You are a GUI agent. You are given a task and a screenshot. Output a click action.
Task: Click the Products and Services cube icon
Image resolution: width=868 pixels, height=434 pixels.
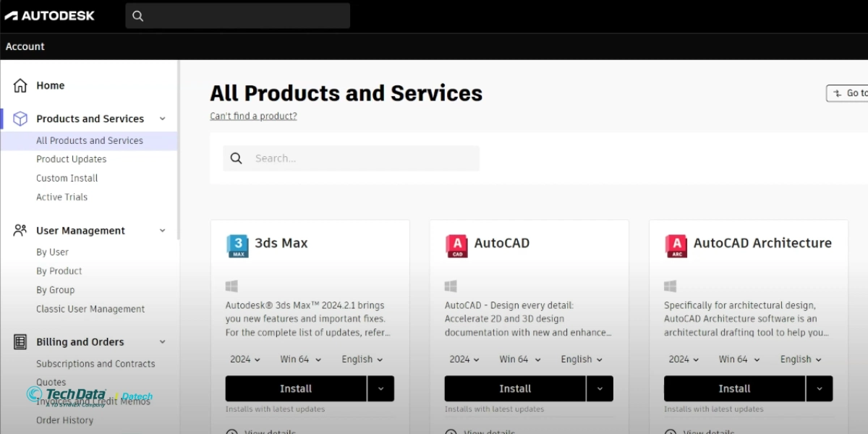[x=20, y=119]
